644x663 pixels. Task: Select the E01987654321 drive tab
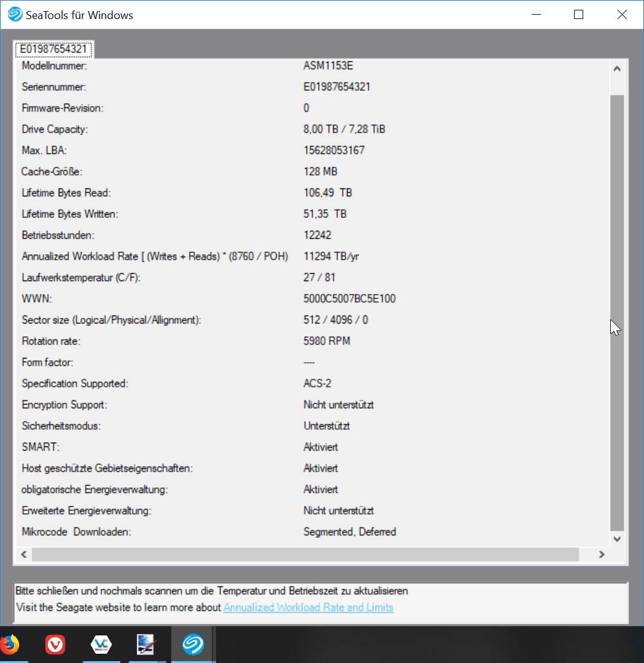tap(53, 49)
